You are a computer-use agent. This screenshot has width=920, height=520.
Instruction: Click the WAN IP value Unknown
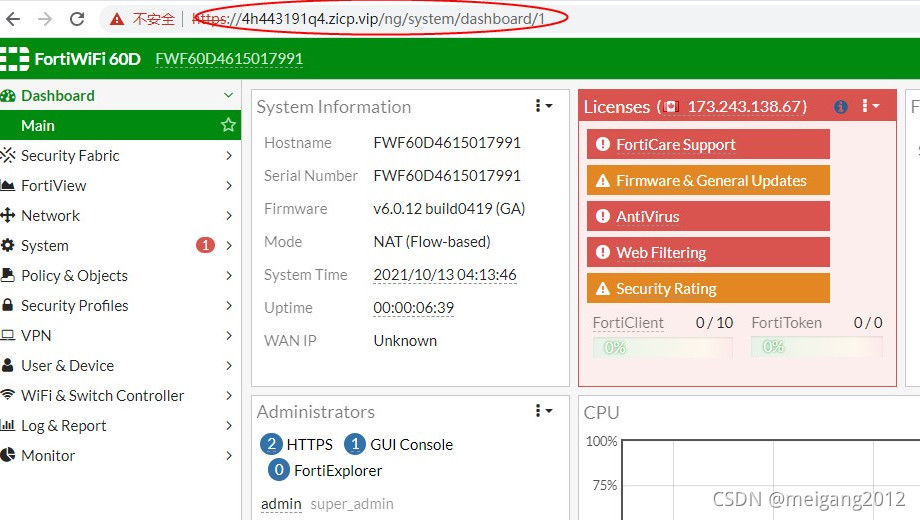click(x=405, y=340)
